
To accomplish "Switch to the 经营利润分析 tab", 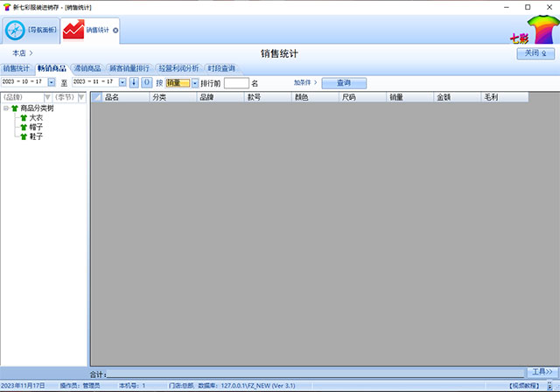I will coord(178,68).
